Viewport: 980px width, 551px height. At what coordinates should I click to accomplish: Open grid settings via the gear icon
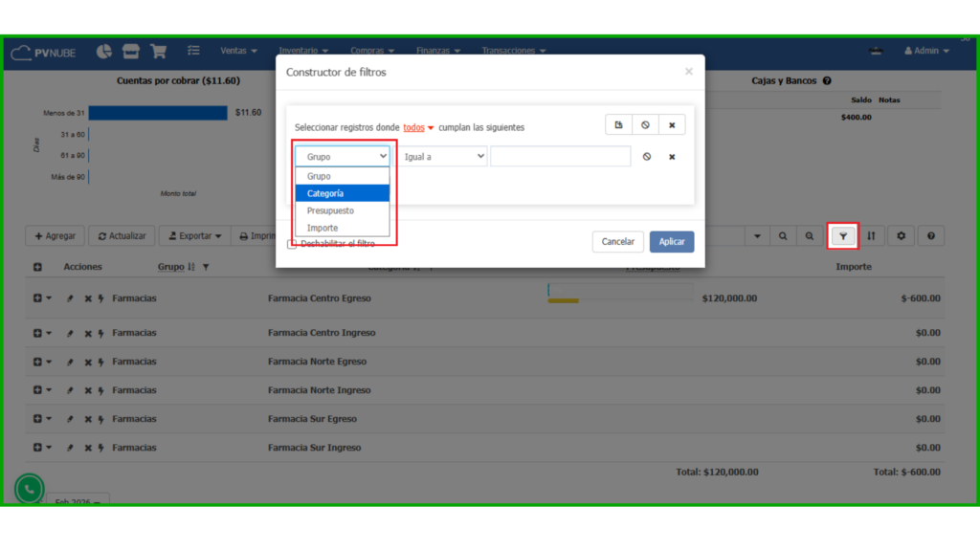(901, 235)
